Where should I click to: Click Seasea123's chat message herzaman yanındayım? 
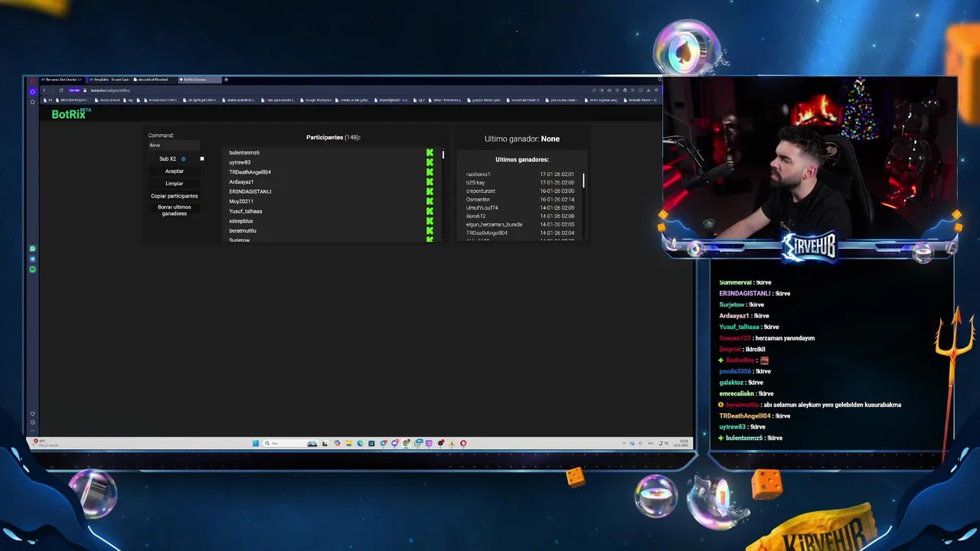point(766,338)
